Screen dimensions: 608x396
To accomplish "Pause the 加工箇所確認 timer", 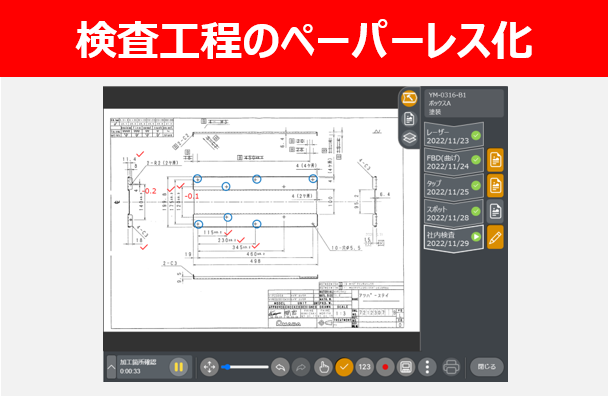I will pos(178,367).
